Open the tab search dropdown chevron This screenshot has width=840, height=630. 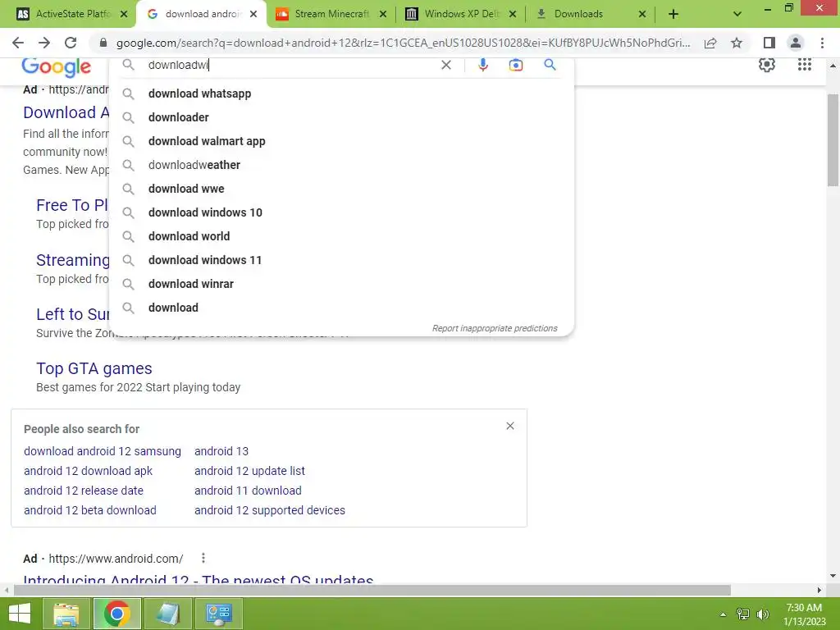(737, 14)
